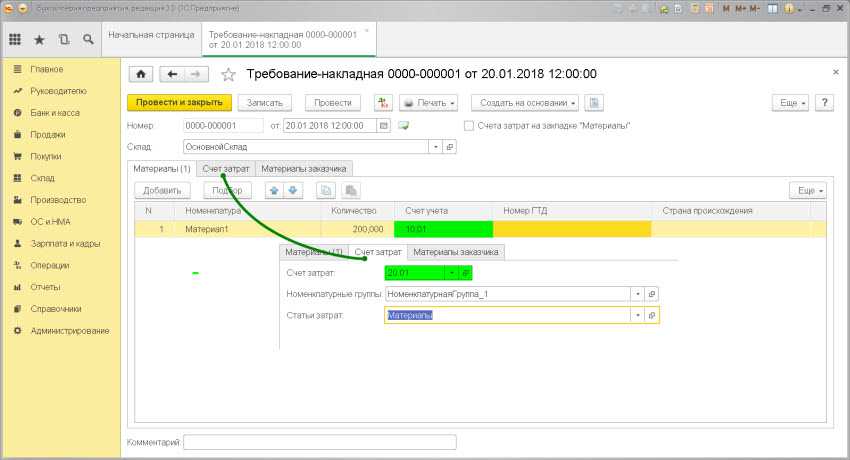Click the search magnifier icon
This screenshot has width=850, height=460.
[88, 40]
